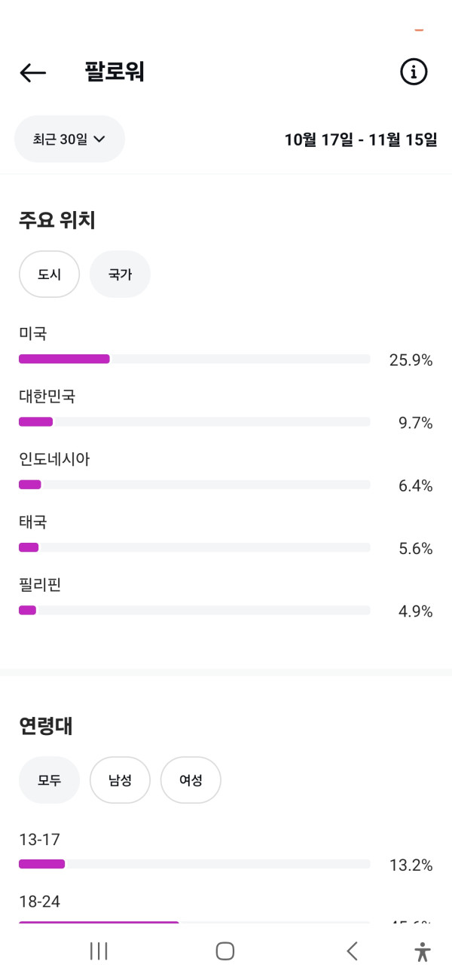The width and height of the screenshot is (452, 980).
Task: Tap the 대한민국 progress bar
Action: click(194, 421)
